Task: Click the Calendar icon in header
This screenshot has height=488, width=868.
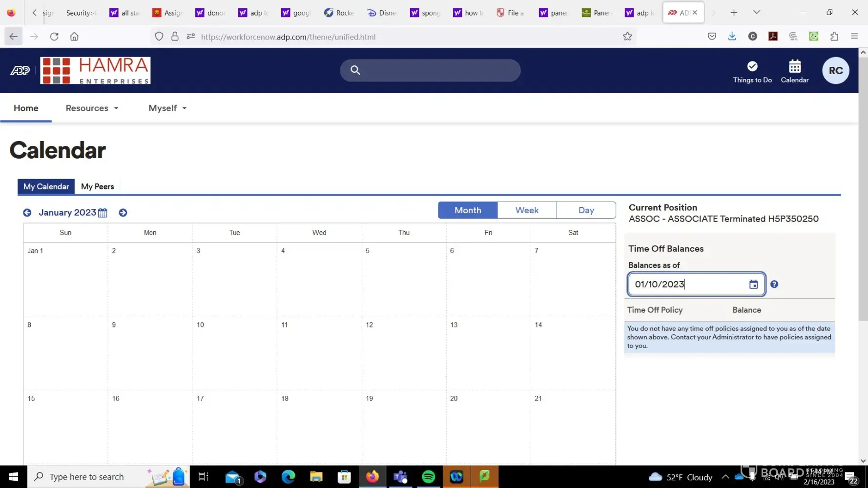Action: 794,71
